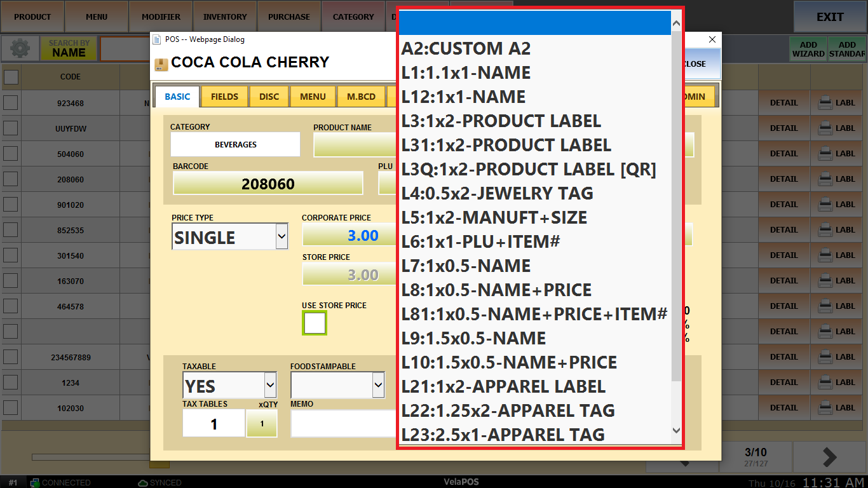This screenshot has height=488, width=868.
Task: Click the SYNCED cloud icon
Action: click(143, 483)
